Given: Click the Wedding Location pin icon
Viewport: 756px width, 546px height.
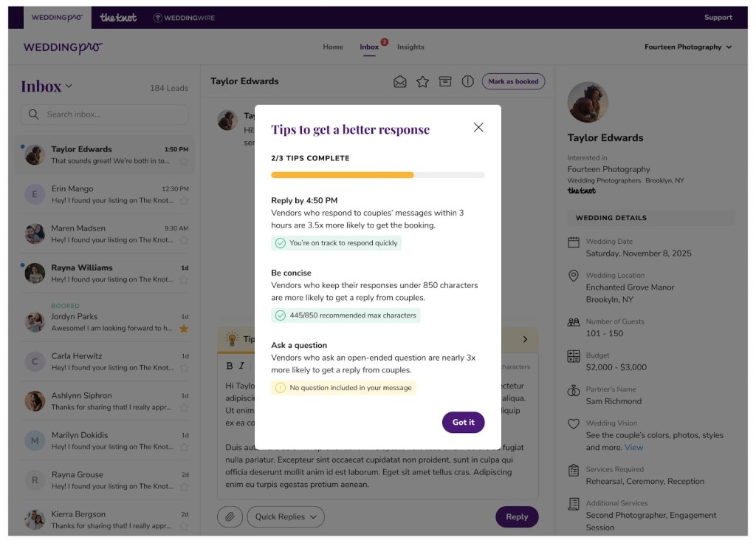Looking at the screenshot, I should [x=573, y=276].
